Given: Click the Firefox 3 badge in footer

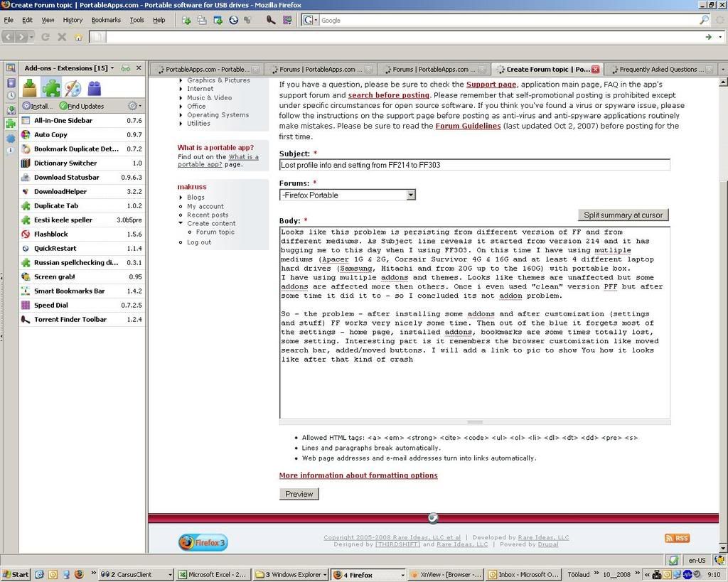Looking at the screenshot, I should (x=203, y=542).
